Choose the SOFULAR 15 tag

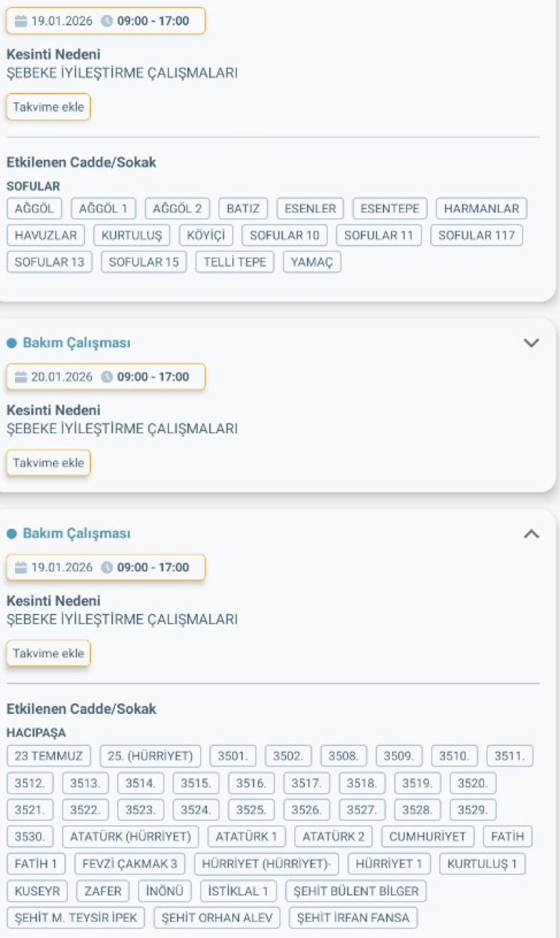coord(144,262)
